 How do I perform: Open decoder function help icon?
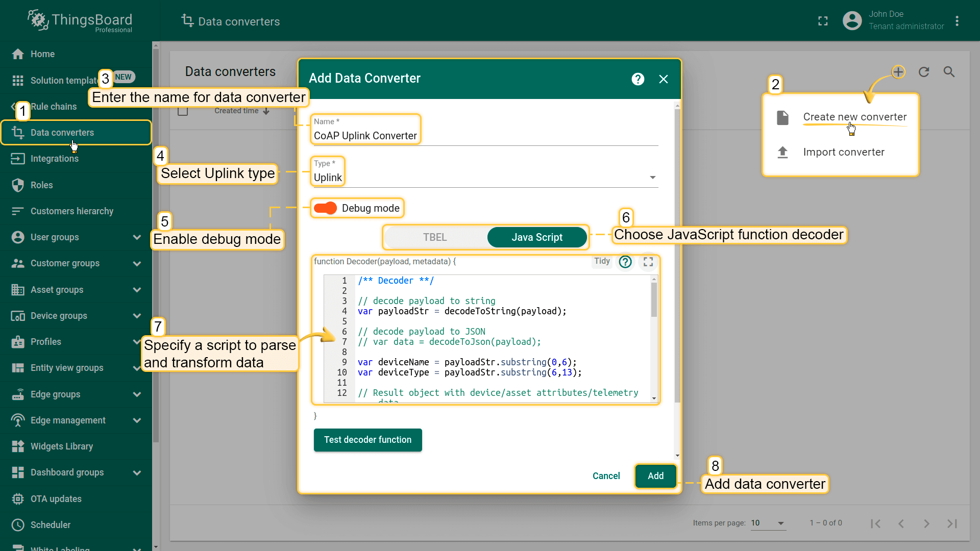click(625, 262)
